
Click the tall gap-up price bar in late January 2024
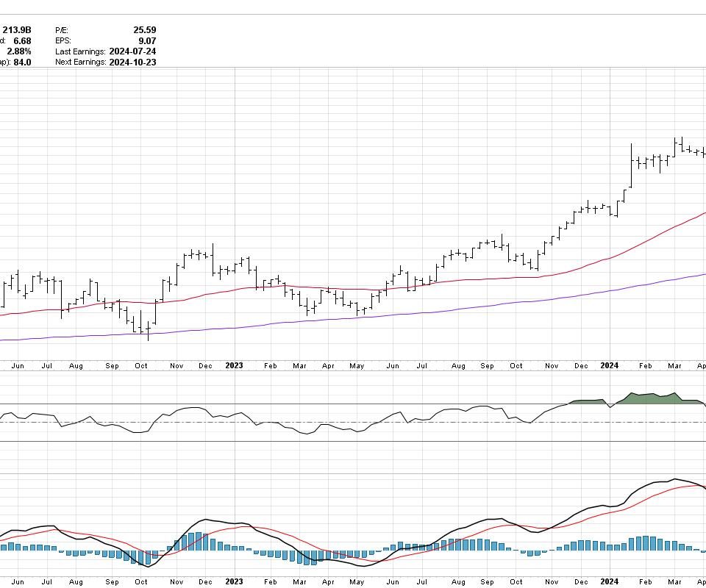pyautogui.click(x=632, y=165)
